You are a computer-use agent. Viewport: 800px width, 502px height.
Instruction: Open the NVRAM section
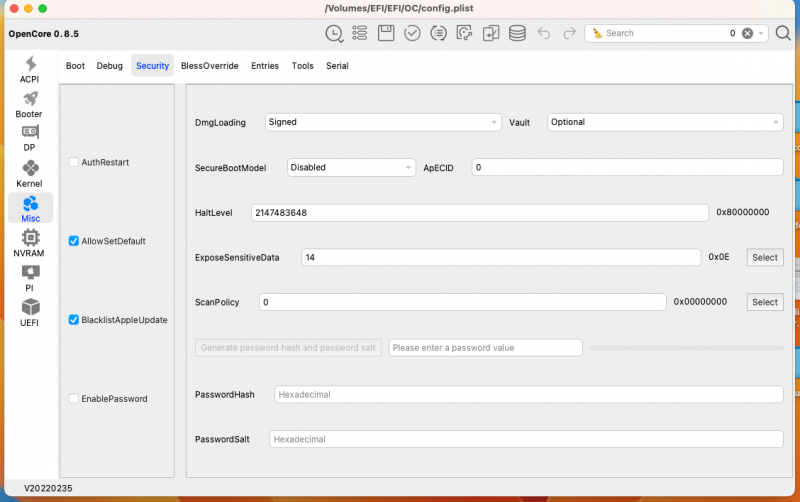tap(29, 243)
